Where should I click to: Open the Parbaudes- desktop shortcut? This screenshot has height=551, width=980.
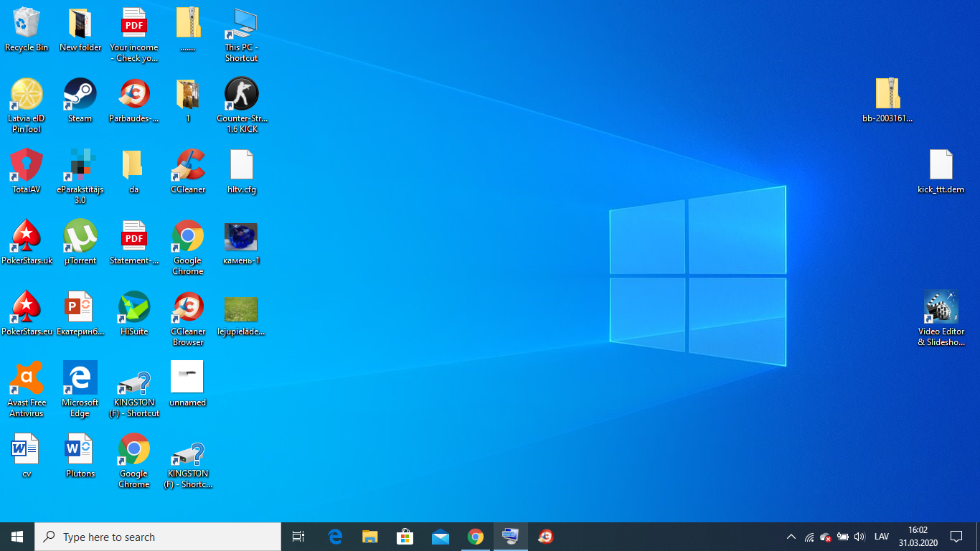134,101
